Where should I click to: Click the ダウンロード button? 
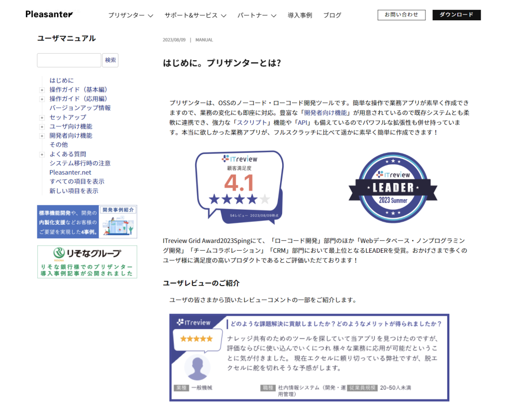click(456, 15)
